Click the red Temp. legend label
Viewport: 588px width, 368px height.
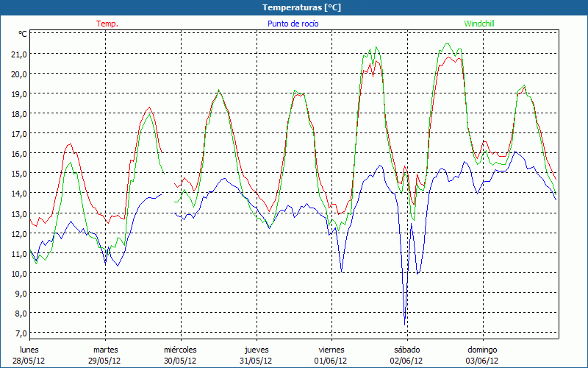(x=107, y=24)
